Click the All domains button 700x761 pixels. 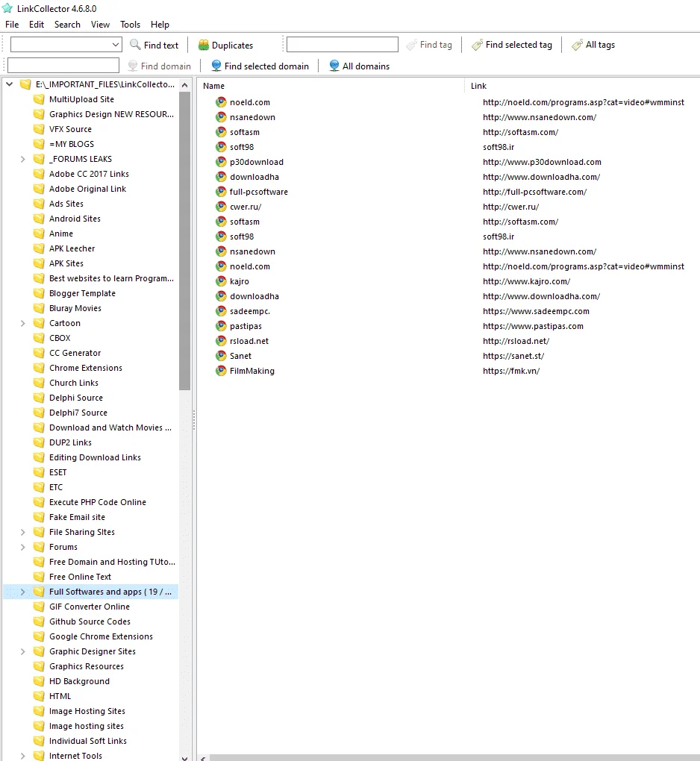point(359,66)
